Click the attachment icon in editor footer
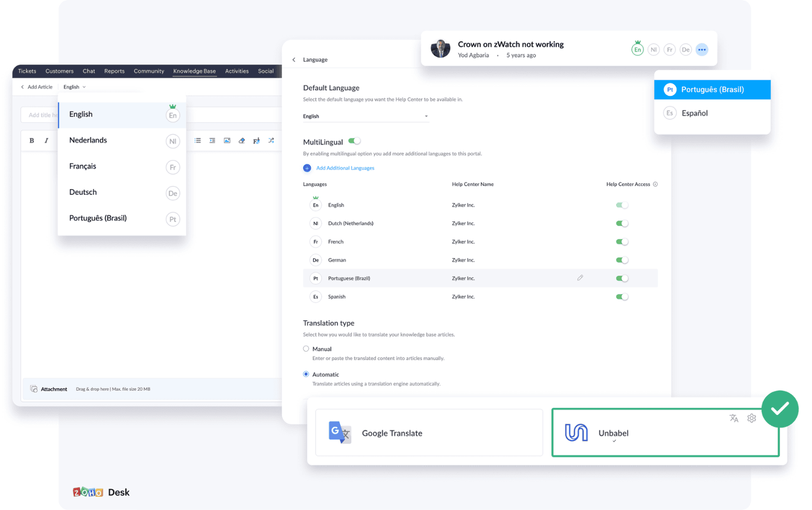Screen dimensions: 812x510 point(34,389)
